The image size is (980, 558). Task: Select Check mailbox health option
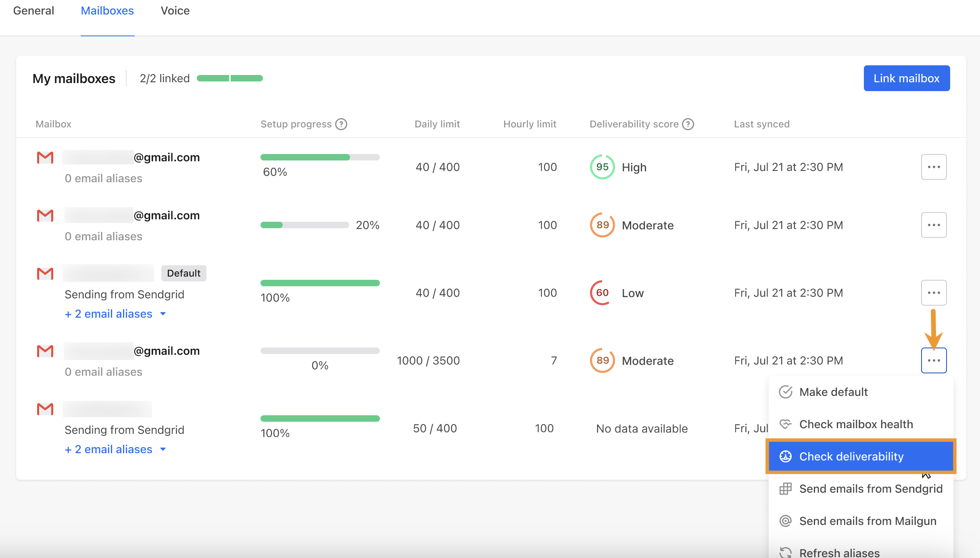857,424
